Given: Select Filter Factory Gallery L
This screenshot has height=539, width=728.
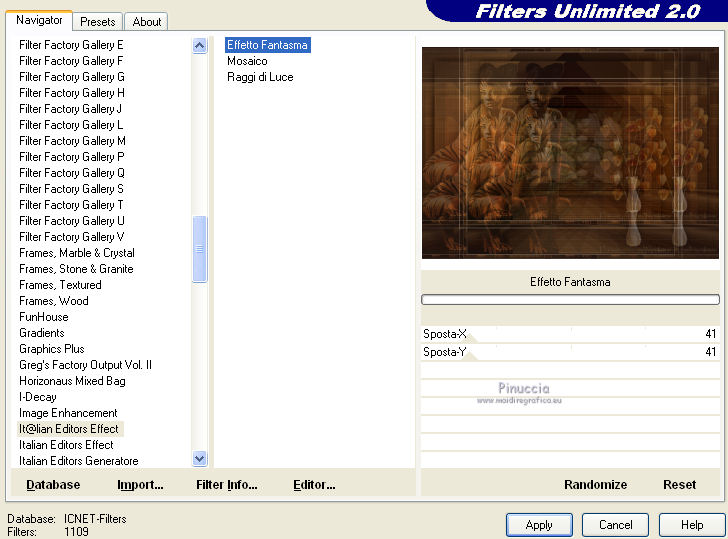Looking at the screenshot, I should pyautogui.click(x=71, y=125).
